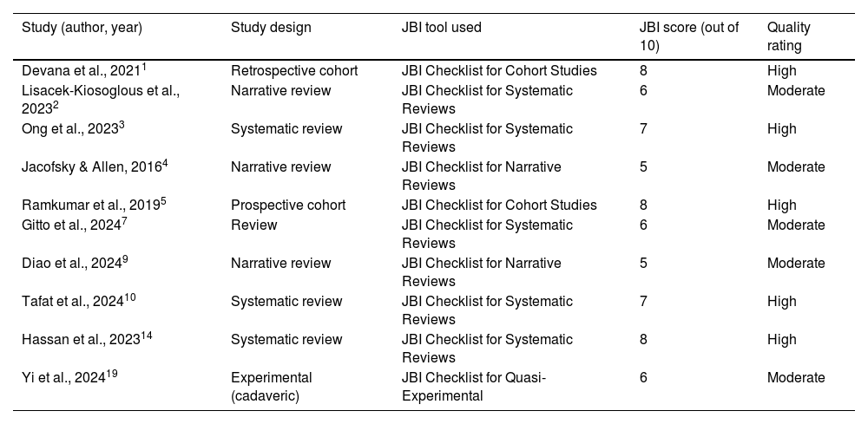Click citation 5 after Ramkumar et al., 2019
868x424 pixels.
[x=166, y=202]
